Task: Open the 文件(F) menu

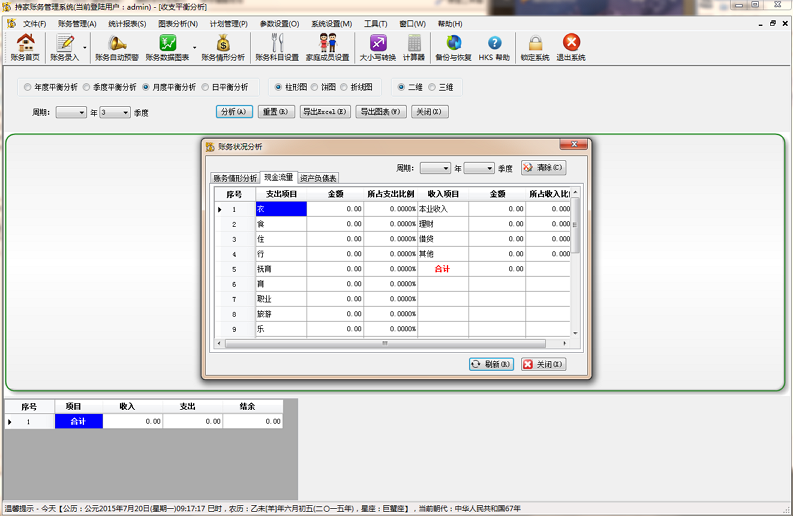Action: (x=34, y=24)
